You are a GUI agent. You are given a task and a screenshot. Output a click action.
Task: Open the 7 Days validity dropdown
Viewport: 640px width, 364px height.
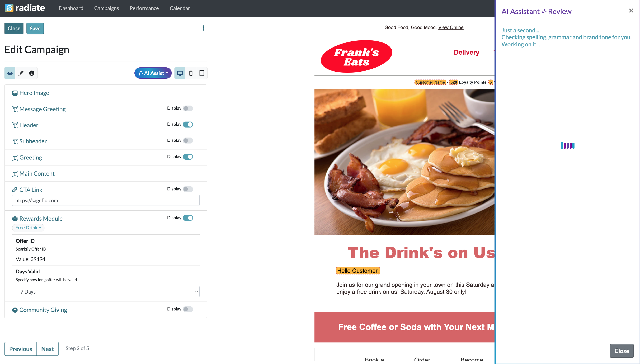(x=108, y=291)
